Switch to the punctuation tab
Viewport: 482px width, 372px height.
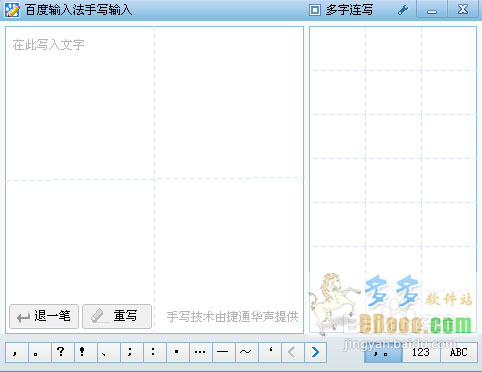pyautogui.click(x=383, y=352)
